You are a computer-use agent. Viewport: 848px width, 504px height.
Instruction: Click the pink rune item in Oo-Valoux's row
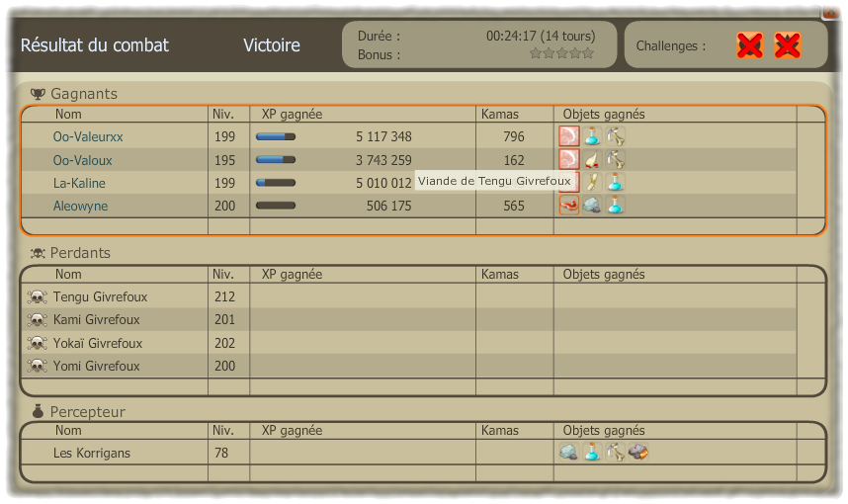[569, 159]
